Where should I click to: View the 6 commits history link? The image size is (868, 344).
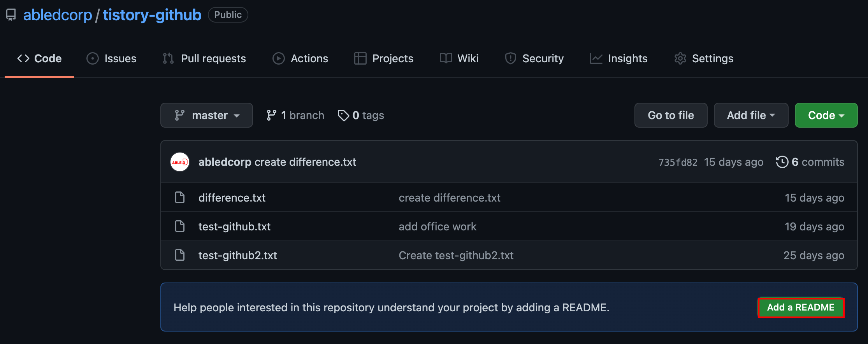[x=810, y=162]
